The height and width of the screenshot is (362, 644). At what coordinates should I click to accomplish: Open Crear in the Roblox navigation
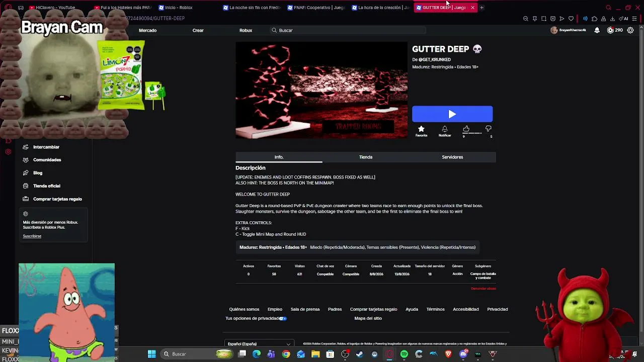[x=198, y=30]
